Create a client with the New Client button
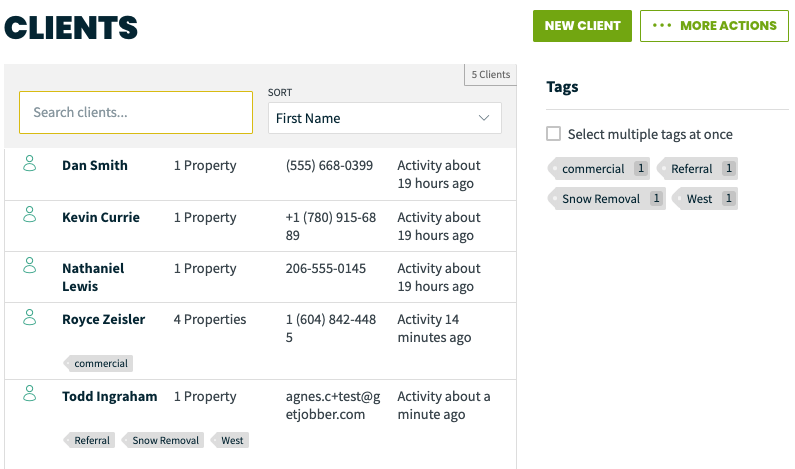This screenshot has height=469, width=795. (x=582, y=26)
